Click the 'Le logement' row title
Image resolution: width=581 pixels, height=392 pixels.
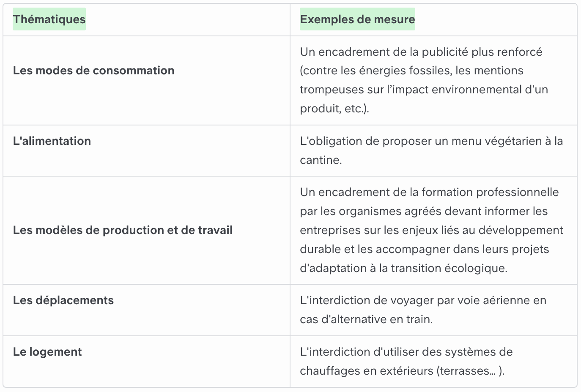coord(47,352)
